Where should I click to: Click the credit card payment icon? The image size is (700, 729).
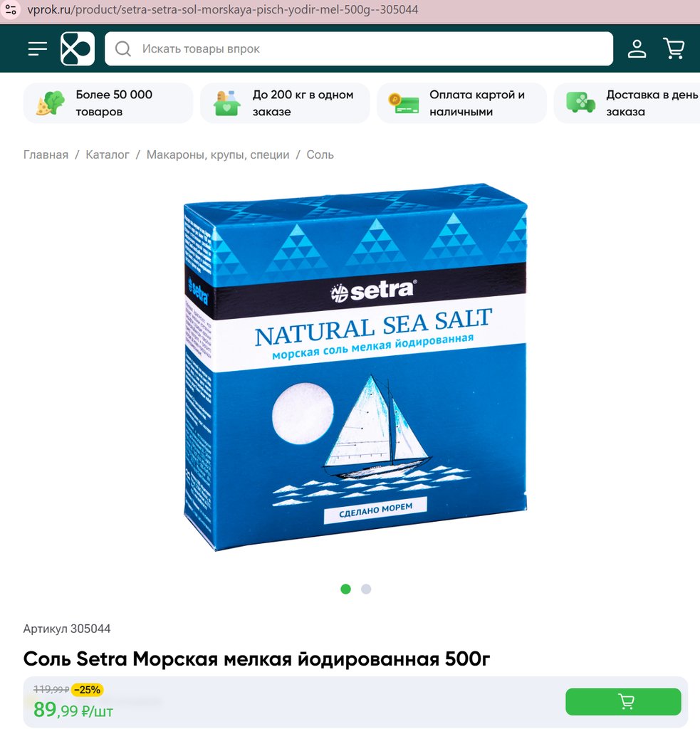pyautogui.click(x=404, y=103)
